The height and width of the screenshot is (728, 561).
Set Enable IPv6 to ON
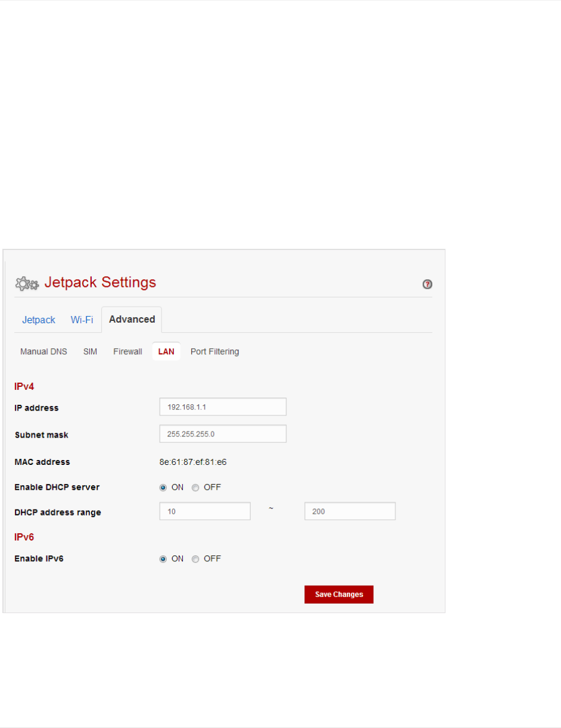point(163,559)
